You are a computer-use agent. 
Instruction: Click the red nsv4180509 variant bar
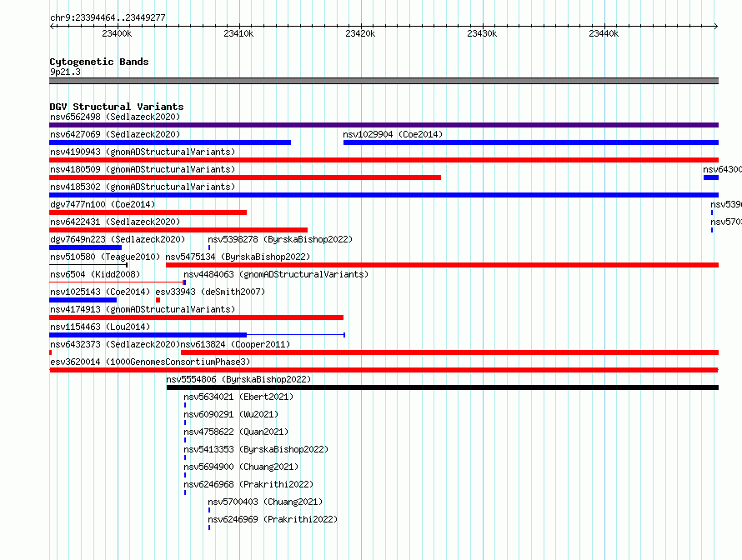click(x=245, y=177)
